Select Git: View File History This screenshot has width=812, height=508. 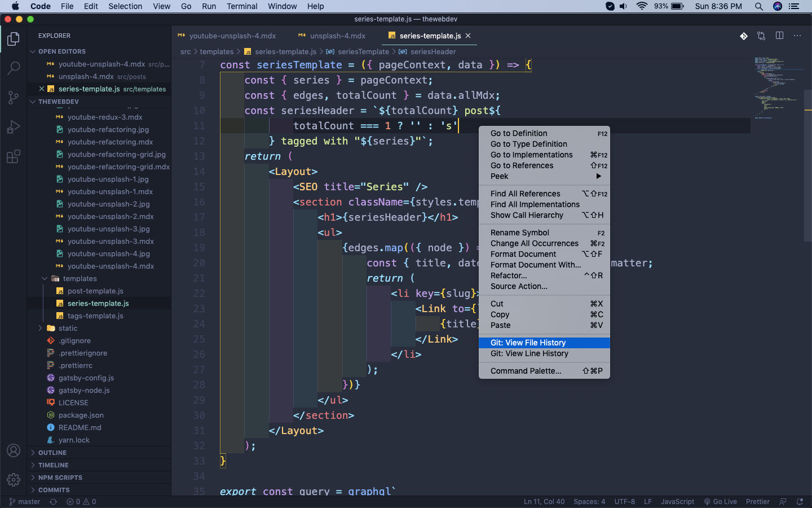pyautogui.click(x=544, y=343)
